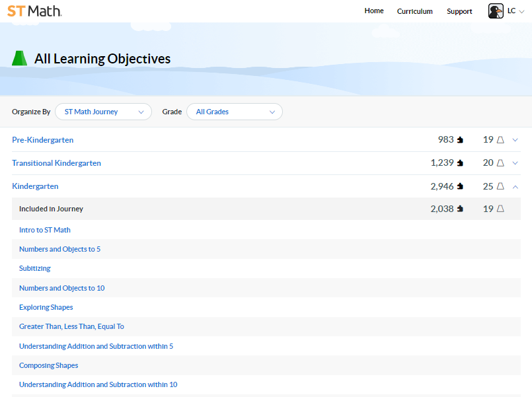532x397 pixels.
Task: Click the Grade label
Action: (172, 112)
